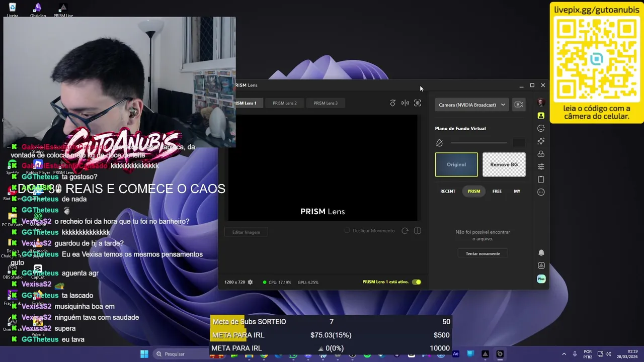Open the sparkle beauty effects panel

[541, 141]
